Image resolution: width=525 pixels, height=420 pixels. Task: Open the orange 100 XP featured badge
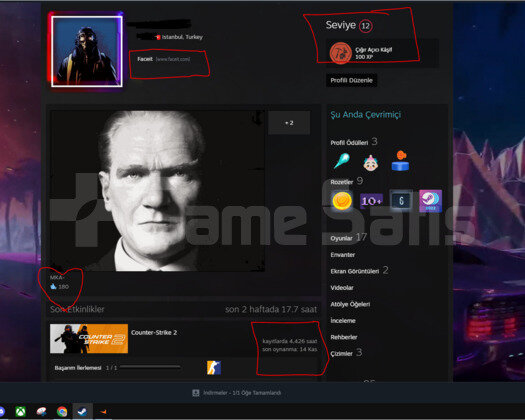coord(341,53)
